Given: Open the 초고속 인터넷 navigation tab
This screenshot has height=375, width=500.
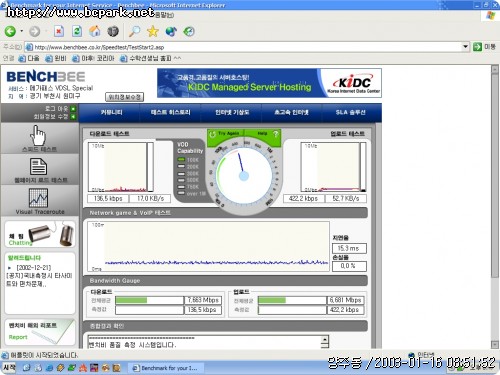Looking at the screenshot, I should [291, 112].
